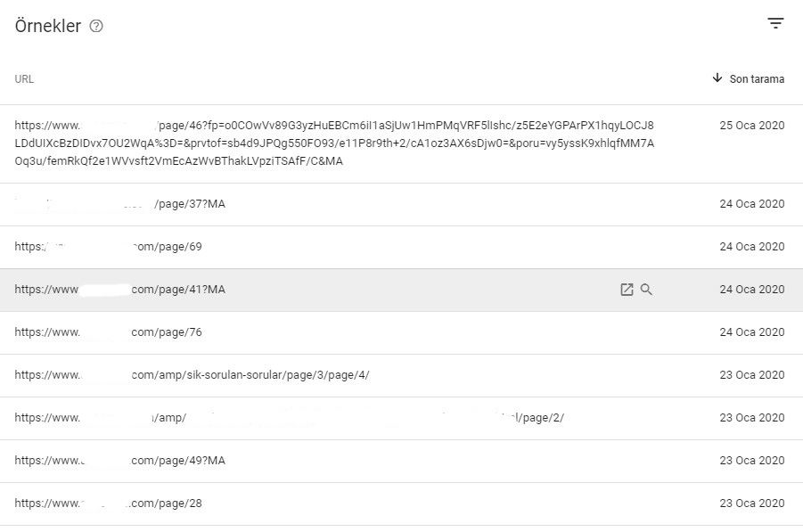Inspect the page/41?MA URL with magnifier
The width and height of the screenshot is (803, 532).
coord(646,290)
